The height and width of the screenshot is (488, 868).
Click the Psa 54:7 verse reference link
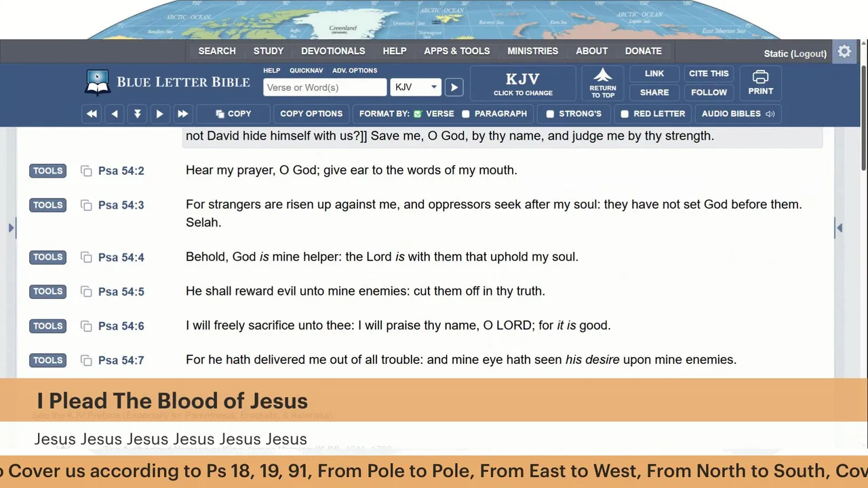click(x=121, y=361)
